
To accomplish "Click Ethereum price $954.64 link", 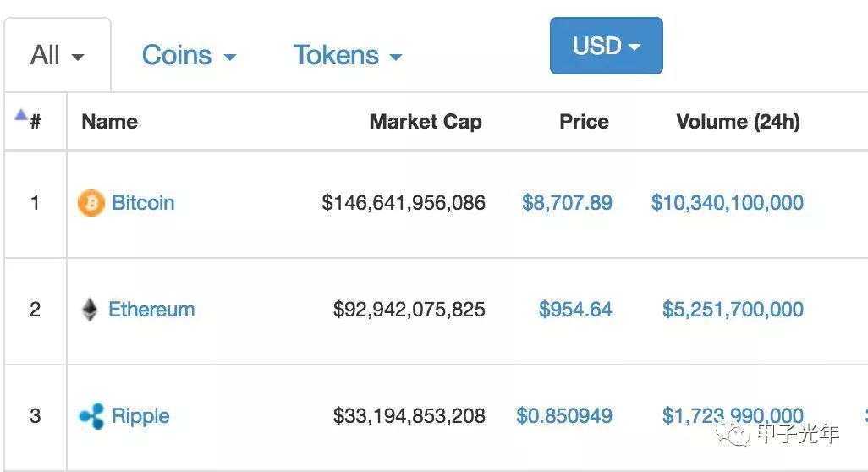I will point(575,310).
